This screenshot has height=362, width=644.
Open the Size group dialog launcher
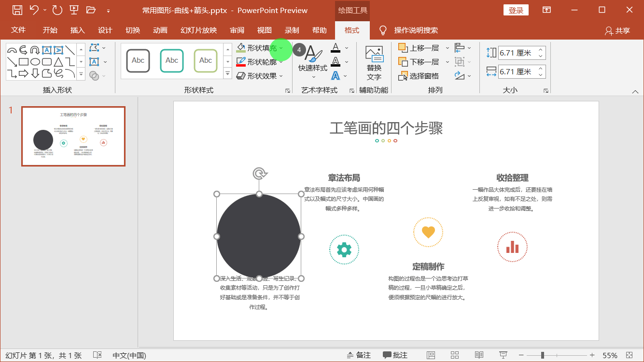546,90
